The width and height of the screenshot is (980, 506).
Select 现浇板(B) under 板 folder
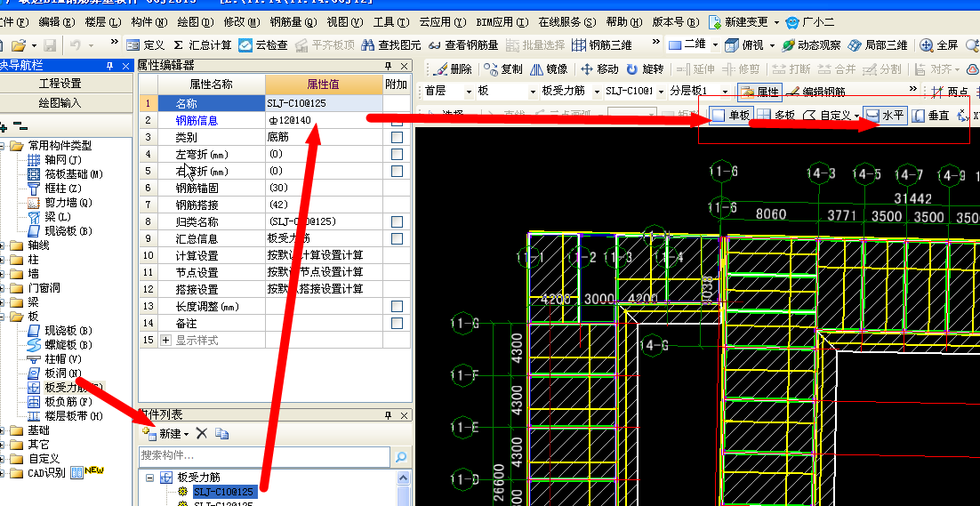click(x=60, y=331)
